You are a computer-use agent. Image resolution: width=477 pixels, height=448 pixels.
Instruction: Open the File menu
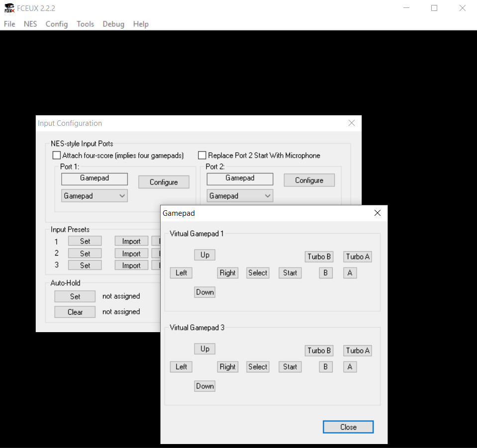[x=9, y=24]
